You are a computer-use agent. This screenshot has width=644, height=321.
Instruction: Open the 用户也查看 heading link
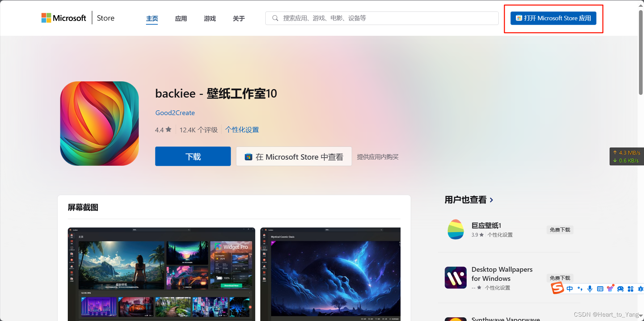click(x=465, y=200)
